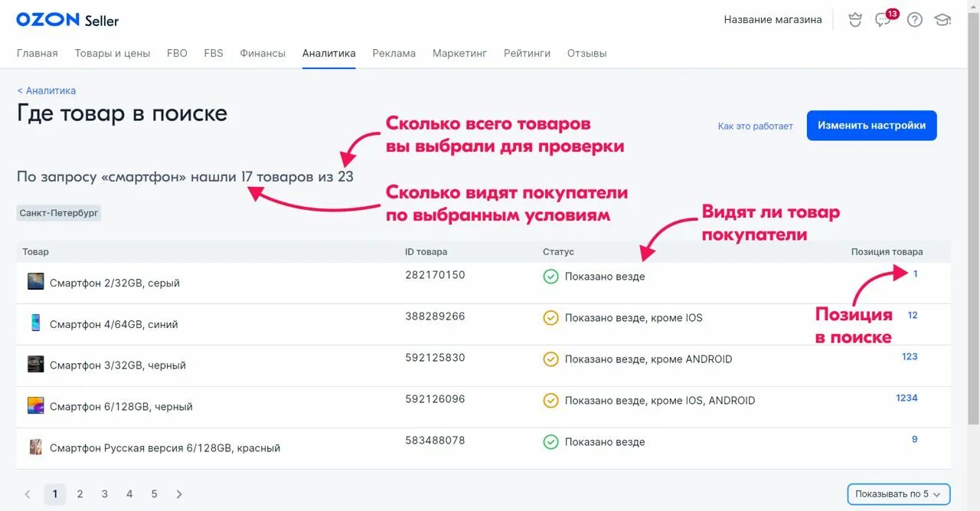The width and height of the screenshot is (980, 511).
Task: Go back via the '< Аналитика' link
Action: (47, 90)
